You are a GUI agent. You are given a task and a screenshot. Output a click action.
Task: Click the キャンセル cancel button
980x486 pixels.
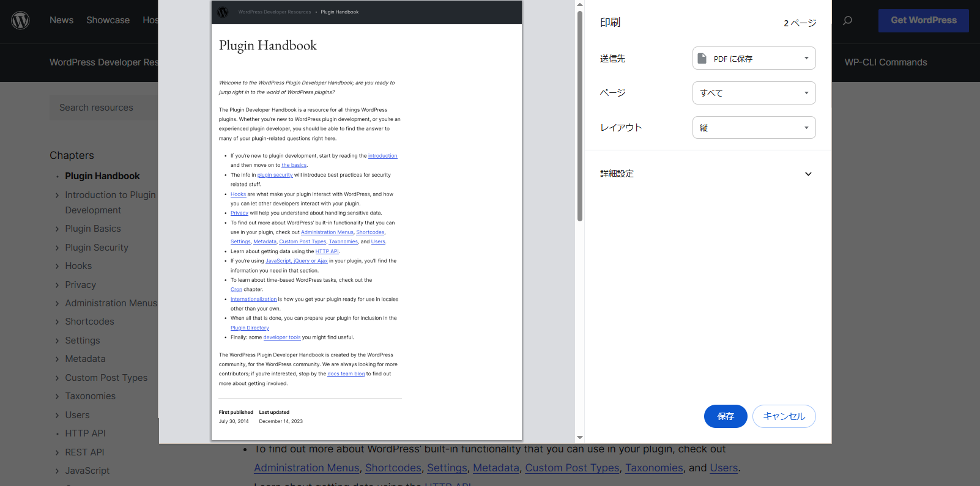[784, 416]
